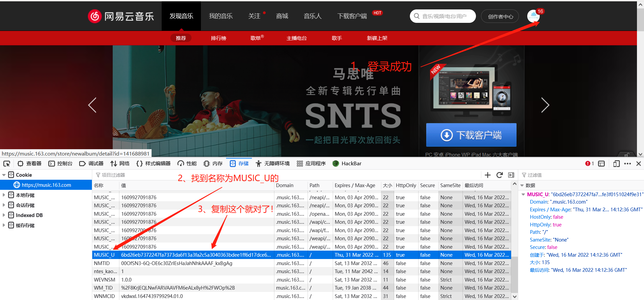Open the iframe picker icon in devtools
This screenshot has height=300, width=644.
(601, 164)
